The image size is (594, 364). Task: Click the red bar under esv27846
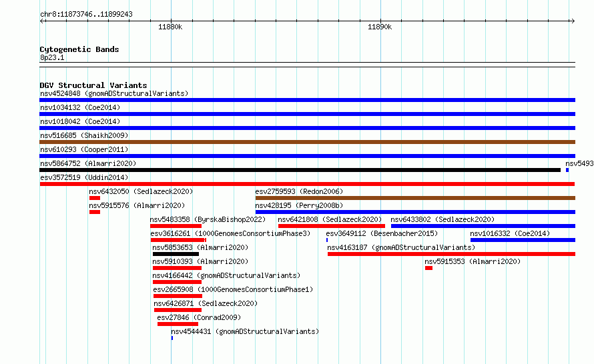pos(178,324)
